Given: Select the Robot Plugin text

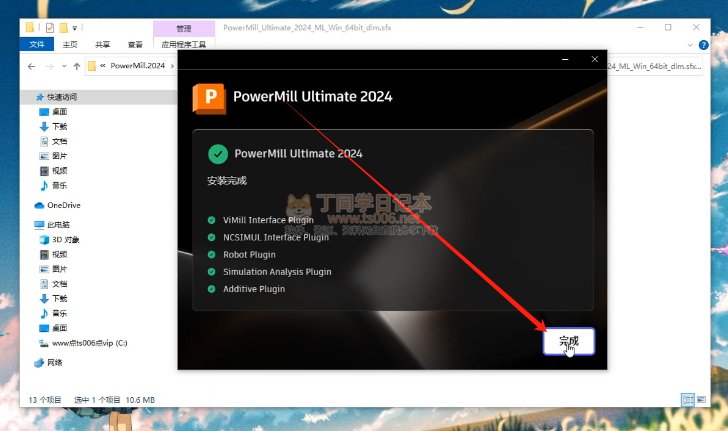Looking at the screenshot, I should pos(249,255).
